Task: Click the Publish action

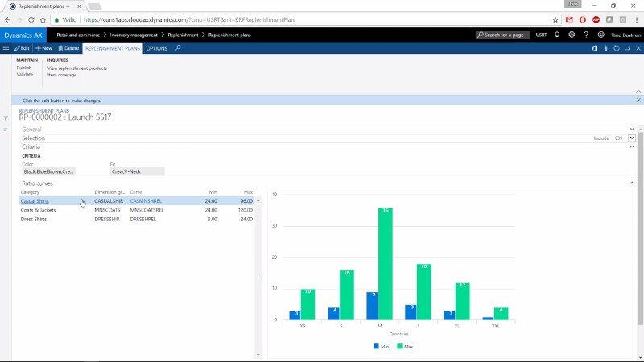Action: (24, 68)
